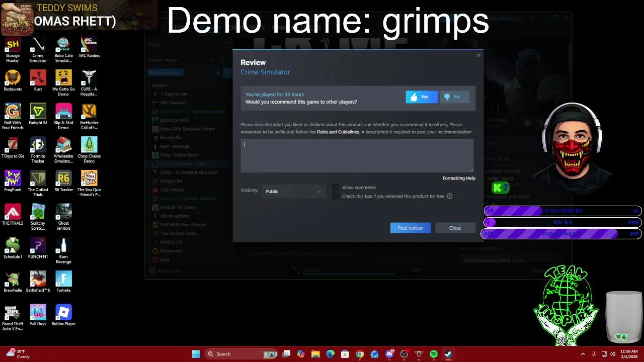Open the Visibility Public dropdown

tap(293, 191)
